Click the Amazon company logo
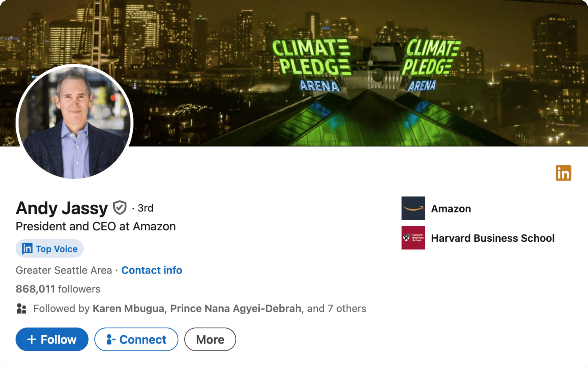Viewport: 588px width, 368px height. click(x=413, y=208)
